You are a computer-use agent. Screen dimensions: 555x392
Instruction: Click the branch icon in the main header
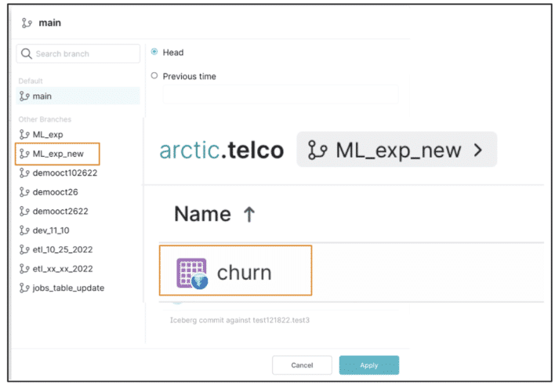click(27, 23)
